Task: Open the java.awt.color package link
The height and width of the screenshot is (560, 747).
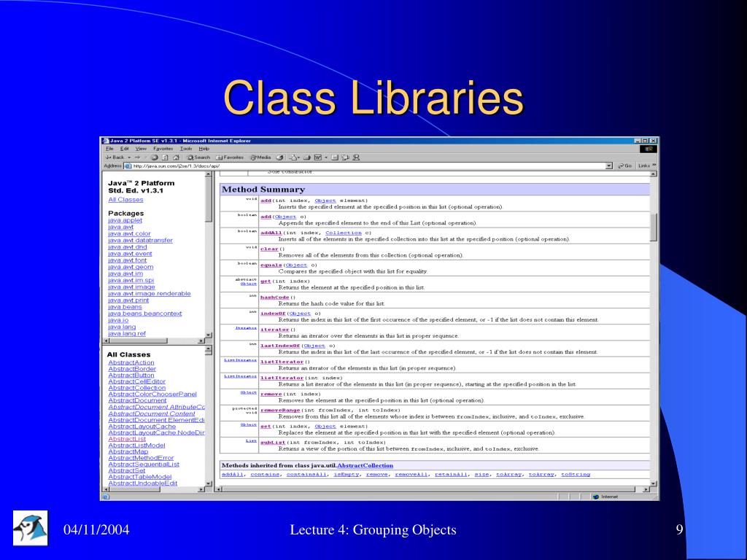Action: tap(129, 234)
